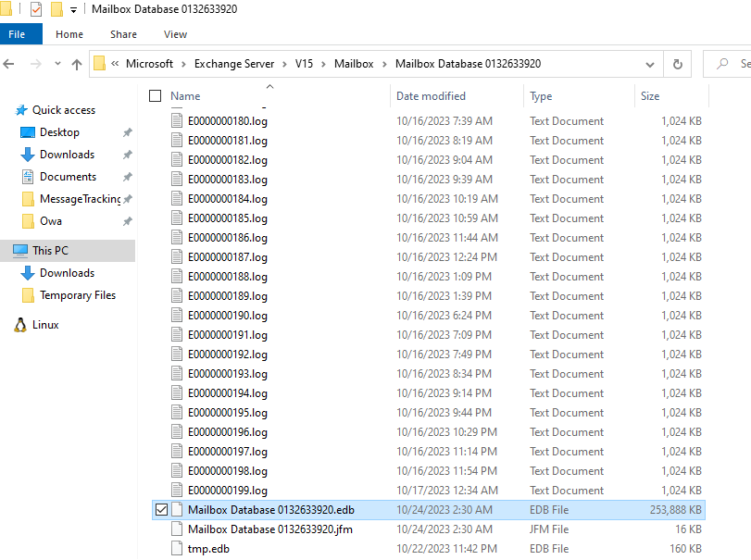Click the This PC monitor icon

tap(20, 250)
